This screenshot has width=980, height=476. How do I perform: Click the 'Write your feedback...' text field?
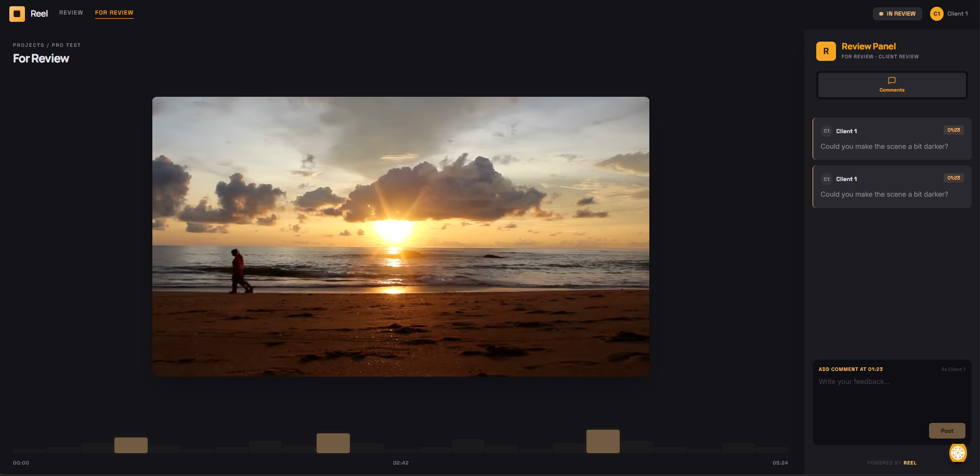point(891,398)
